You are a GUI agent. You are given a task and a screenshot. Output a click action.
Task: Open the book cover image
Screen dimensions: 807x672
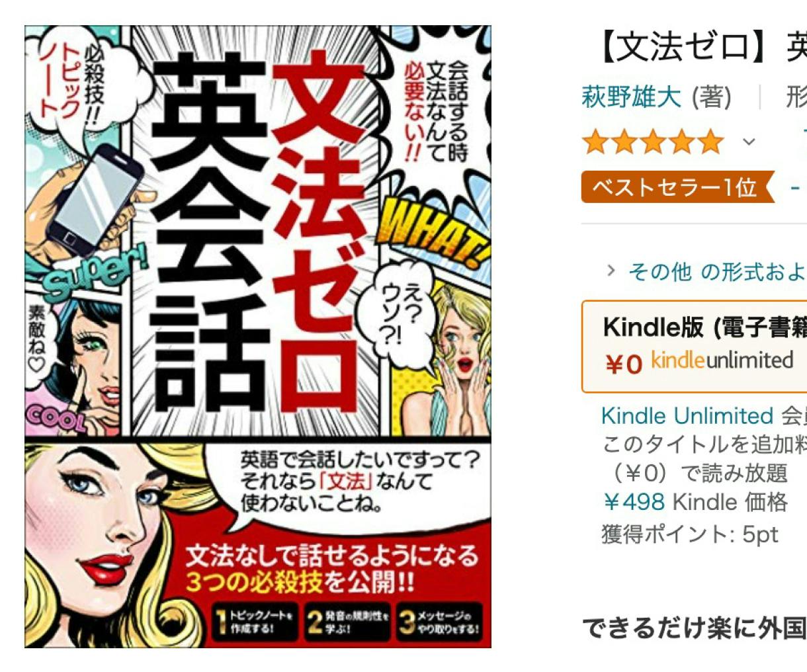tap(258, 336)
